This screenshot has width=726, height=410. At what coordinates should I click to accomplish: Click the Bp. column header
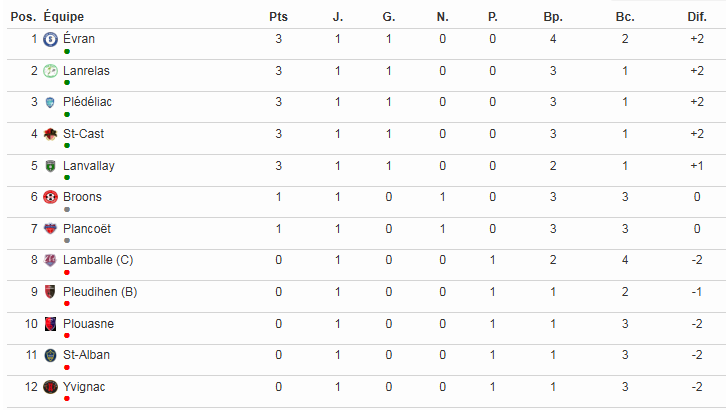point(553,17)
